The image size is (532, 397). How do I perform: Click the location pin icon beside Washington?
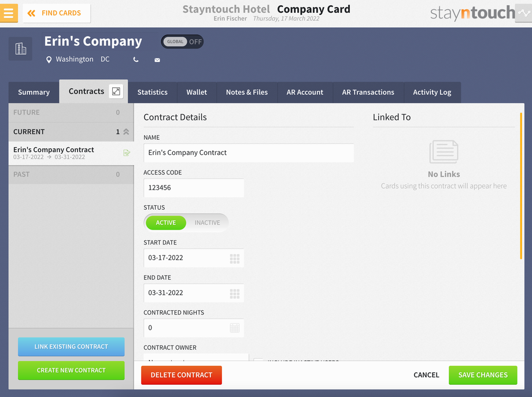pos(49,60)
